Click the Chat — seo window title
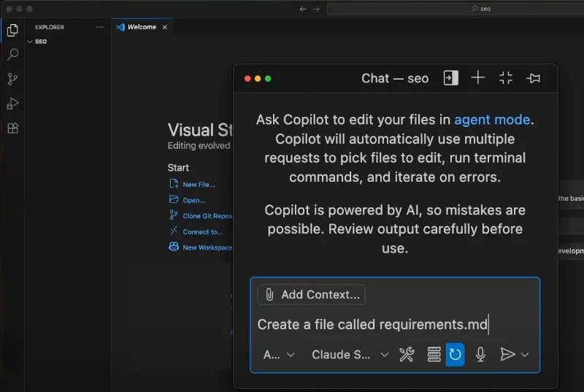 pos(395,78)
